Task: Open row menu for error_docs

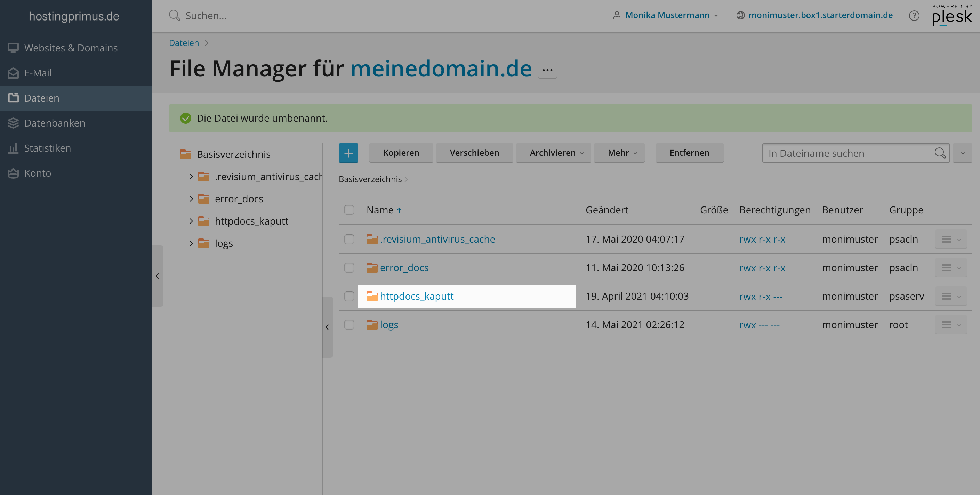Action: 950,268
